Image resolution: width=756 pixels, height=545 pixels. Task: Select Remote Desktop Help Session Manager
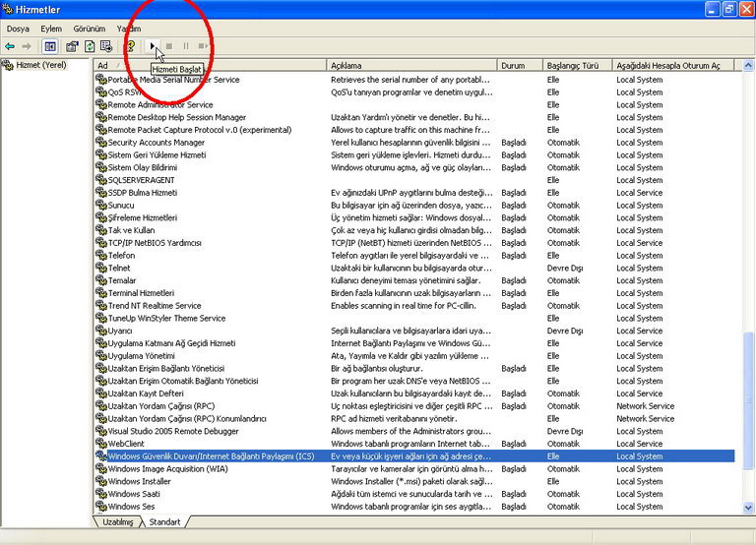coord(414,117)
